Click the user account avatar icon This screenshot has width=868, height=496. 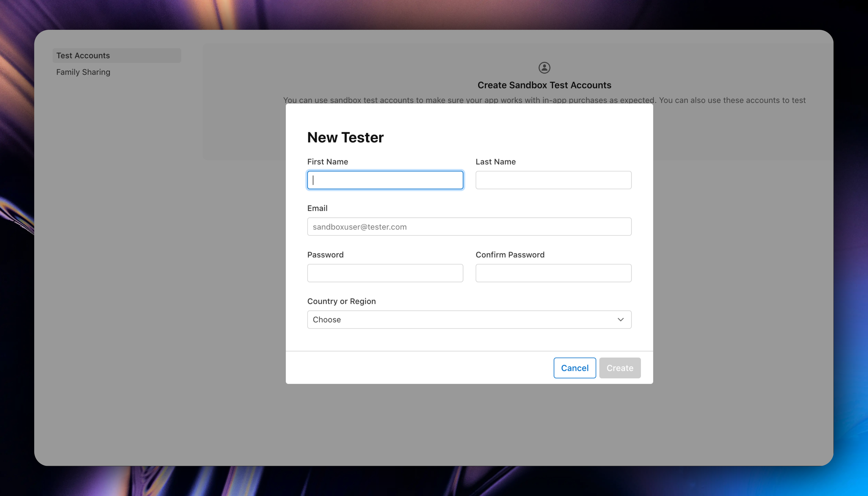coord(544,67)
